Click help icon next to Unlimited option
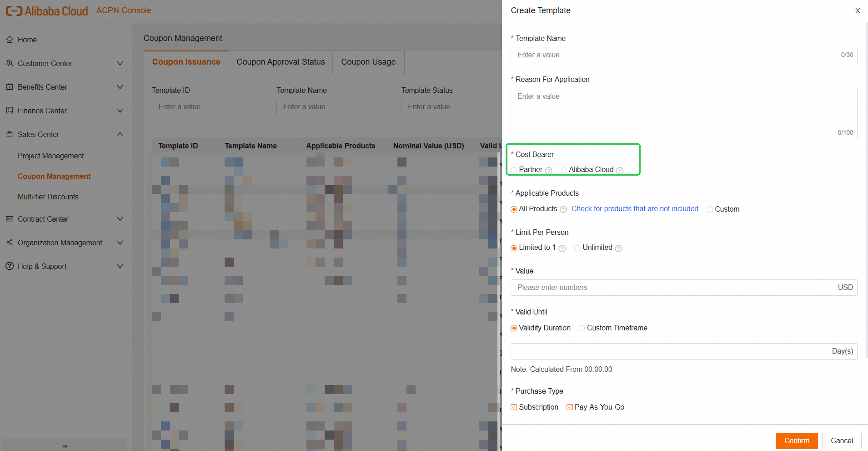868x451 pixels. [618, 248]
